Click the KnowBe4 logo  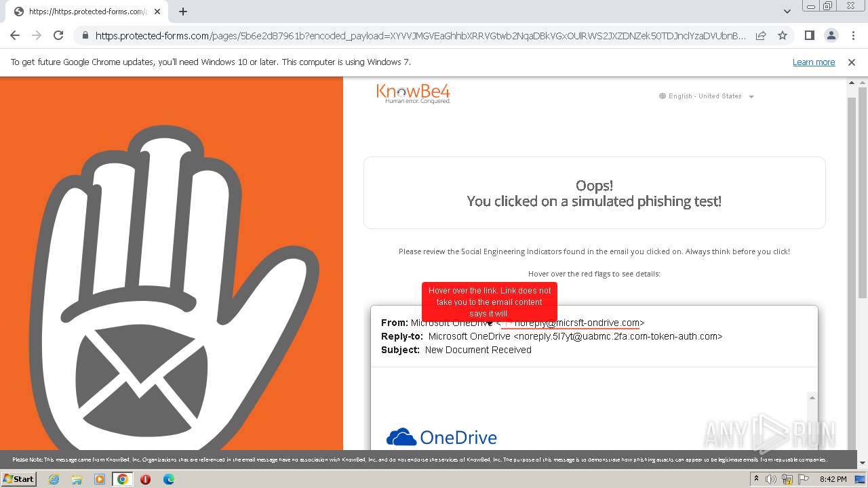[x=414, y=94]
